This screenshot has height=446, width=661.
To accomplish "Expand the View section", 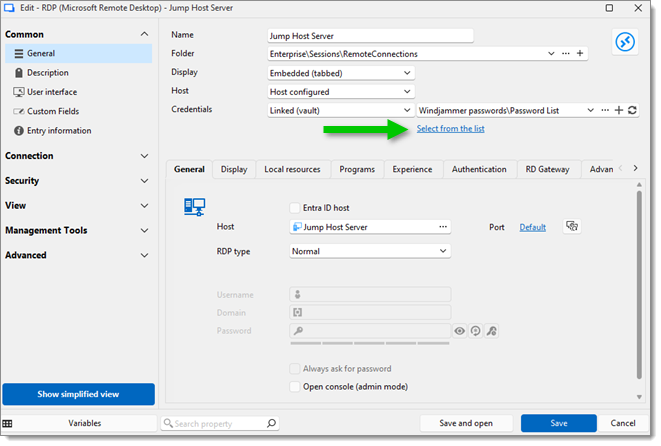I will tap(144, 206).
